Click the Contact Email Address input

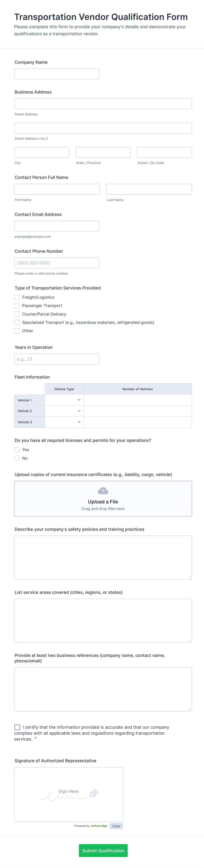click(x=57, y=226)
